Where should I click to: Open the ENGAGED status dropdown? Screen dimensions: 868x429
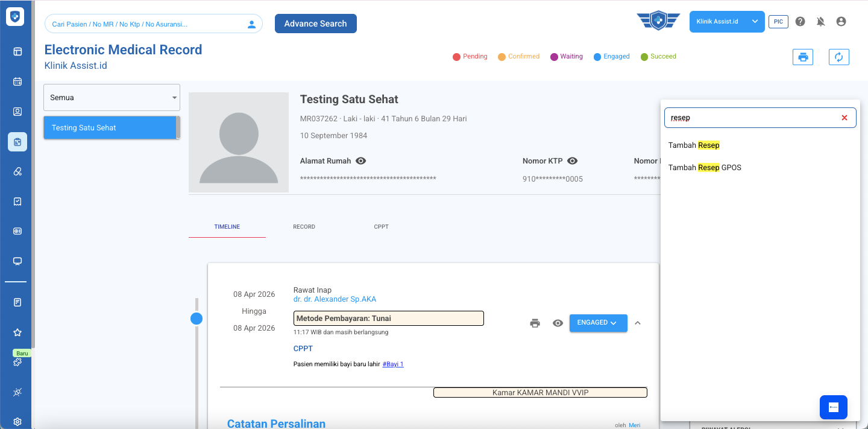[597, 323]
